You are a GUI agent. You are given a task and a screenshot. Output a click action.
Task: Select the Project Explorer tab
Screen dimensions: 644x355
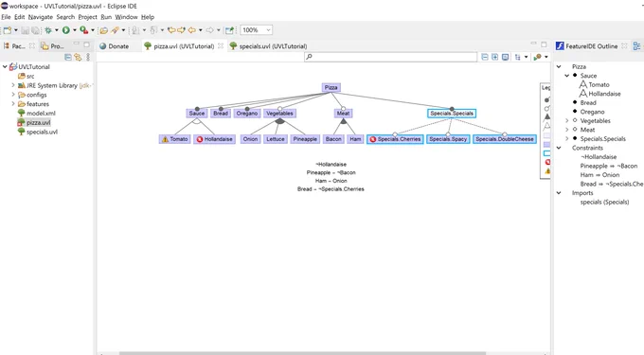point(53,46)
